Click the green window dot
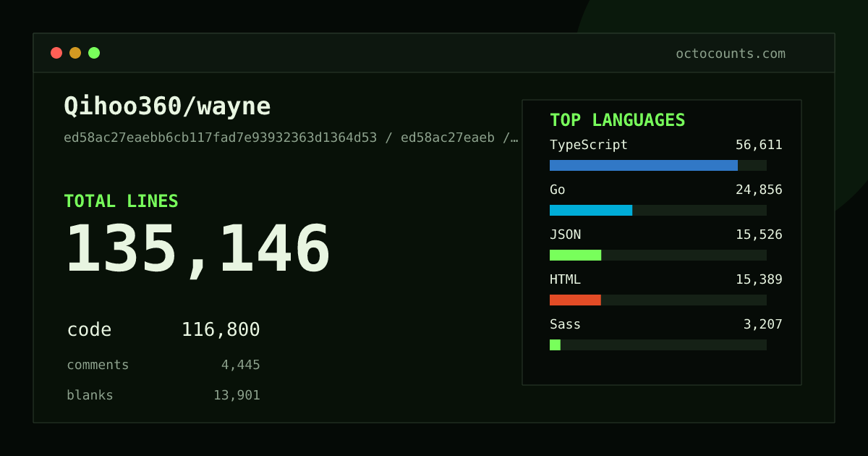Viewport: 868px width, 456px height. pos(94,53)
